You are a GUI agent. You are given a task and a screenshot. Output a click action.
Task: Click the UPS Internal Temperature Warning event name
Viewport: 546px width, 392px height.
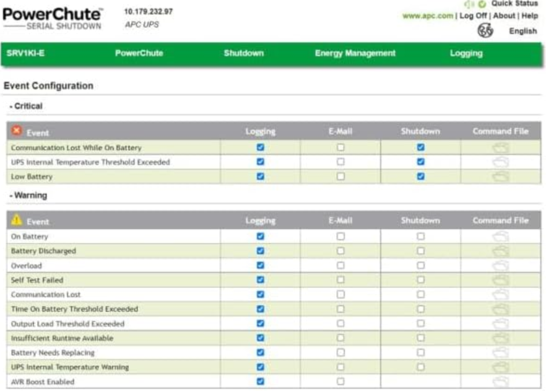coord(70,367)
